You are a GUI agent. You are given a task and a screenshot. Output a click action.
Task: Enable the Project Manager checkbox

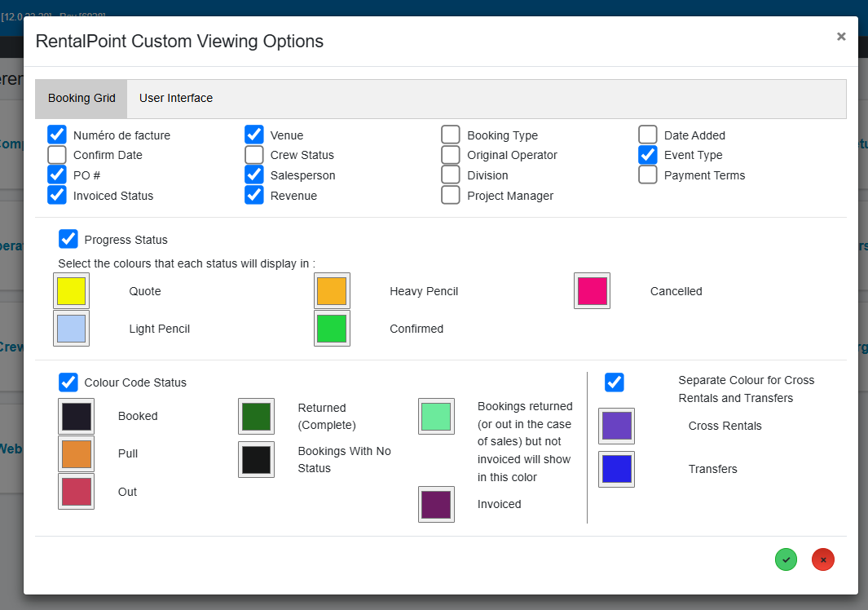click(x=451, y=195)
